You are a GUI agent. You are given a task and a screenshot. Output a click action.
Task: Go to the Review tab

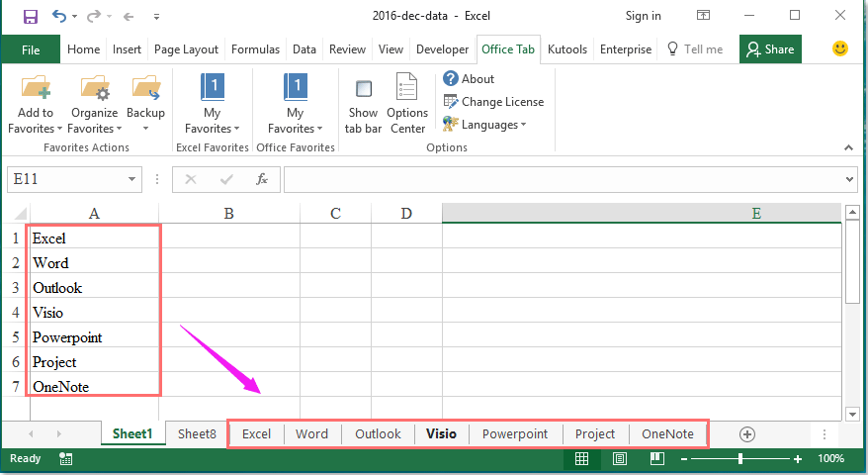pyautogui.click(x=347, y=49)
